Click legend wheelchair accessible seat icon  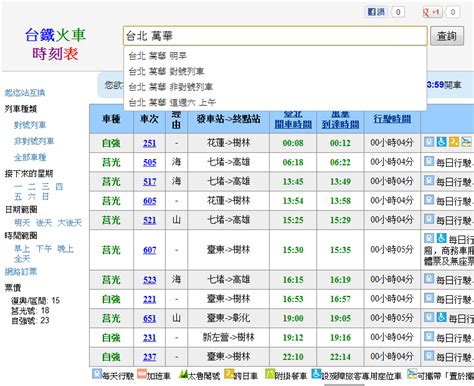(x=316, y=374)
